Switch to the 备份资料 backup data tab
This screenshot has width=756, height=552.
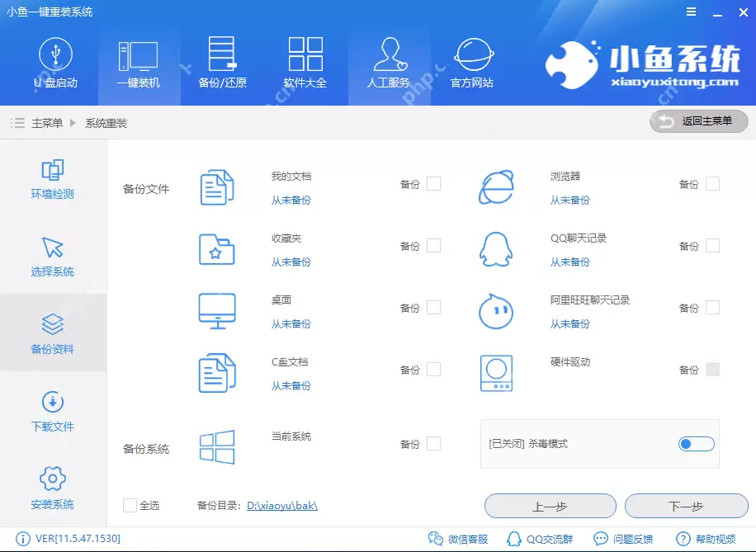click(52, 333)
